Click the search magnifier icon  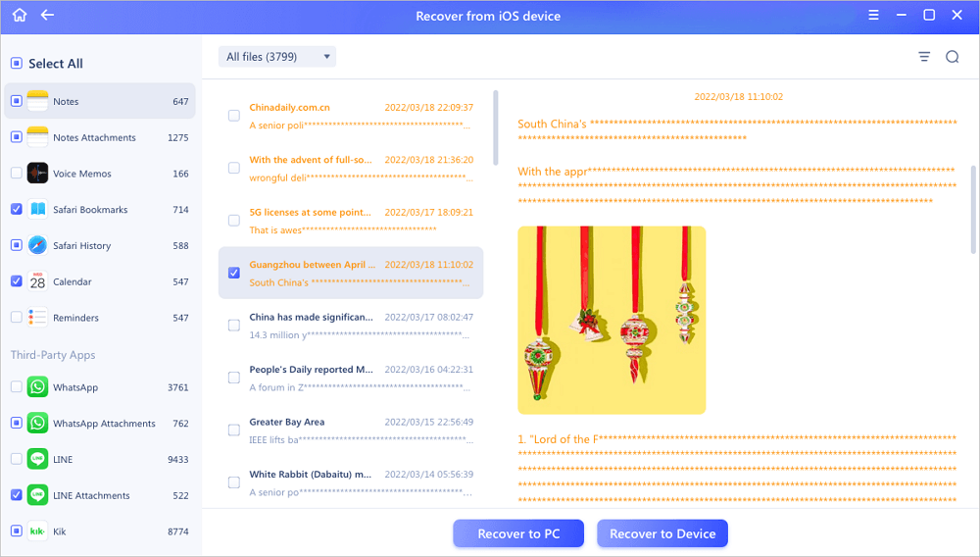point(953,57)
